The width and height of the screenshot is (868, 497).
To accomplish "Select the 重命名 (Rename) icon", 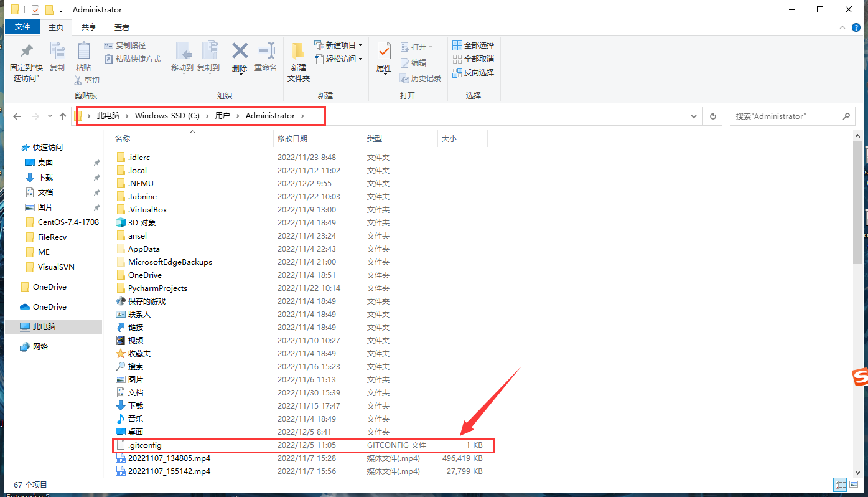I will coord(266,56).
